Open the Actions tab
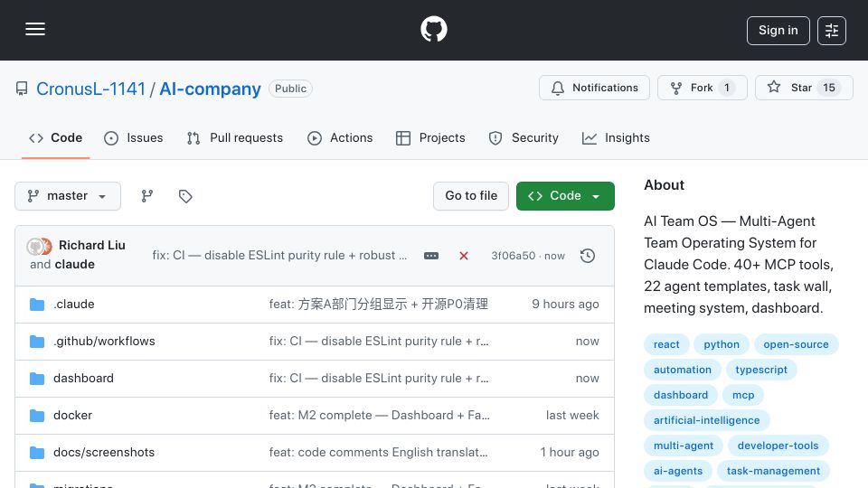 coord(340,137)
